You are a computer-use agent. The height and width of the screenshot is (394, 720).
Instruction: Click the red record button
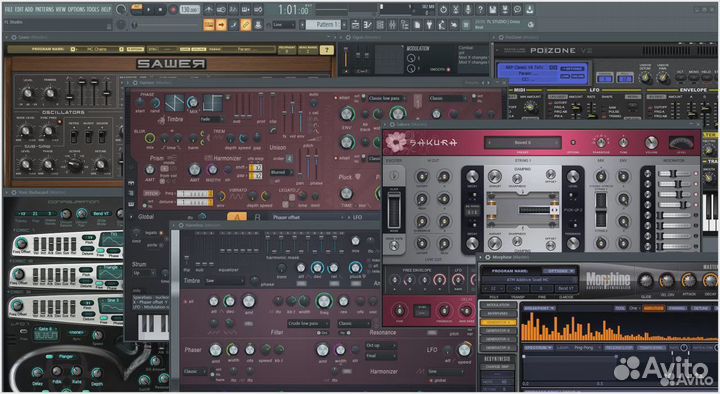(173, 10)
